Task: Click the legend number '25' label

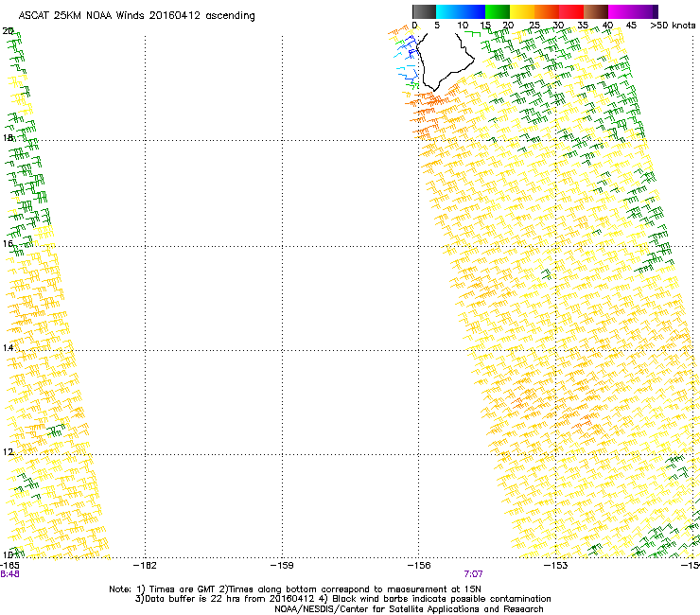Action: [534, 26]
